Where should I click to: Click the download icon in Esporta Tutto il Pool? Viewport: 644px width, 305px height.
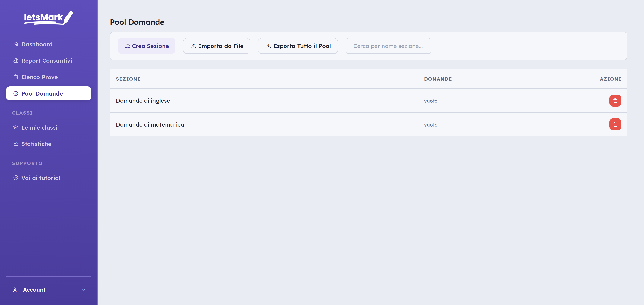[269, 46]
